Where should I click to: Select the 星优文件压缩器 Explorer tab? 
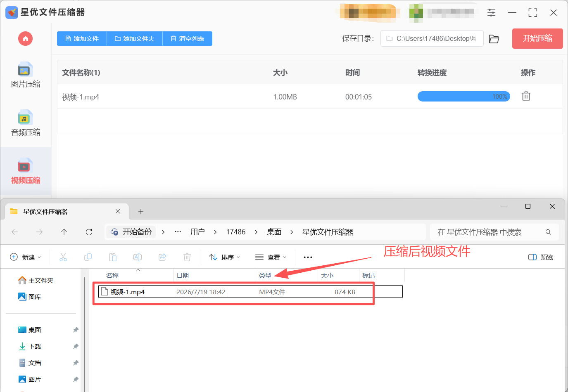(x=67, y=212)
